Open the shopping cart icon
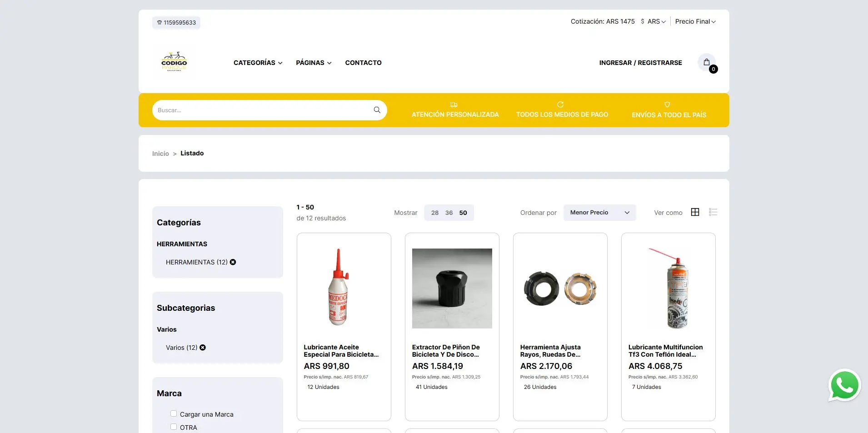Viewport: 868px width, 433px height. [x=706, y=62]
